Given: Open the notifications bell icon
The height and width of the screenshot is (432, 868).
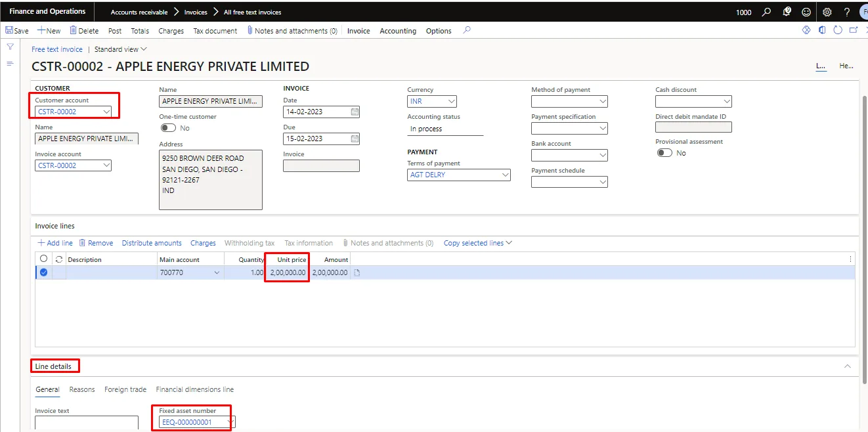Looking at the screenshot, I should (x=787, y=12).
